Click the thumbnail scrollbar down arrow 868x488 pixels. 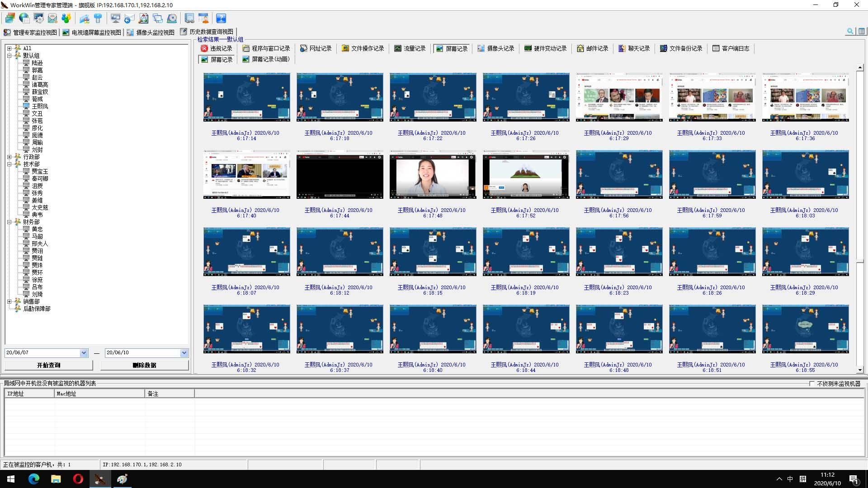(860, 370)
